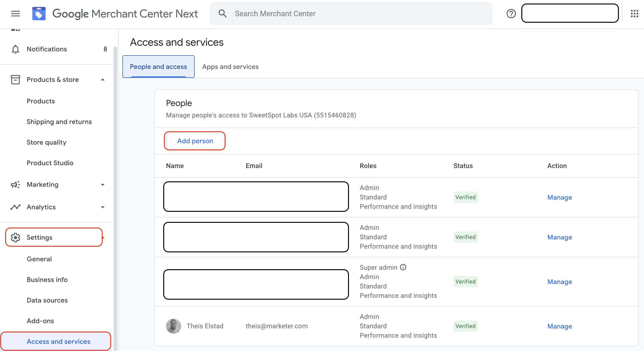
Task: Select the People and access tab
Action: tap(158, 67)
